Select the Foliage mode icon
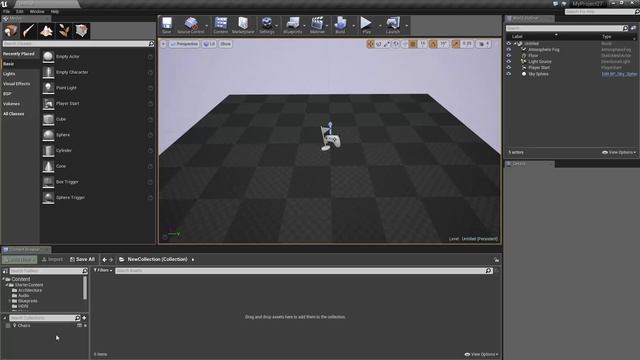640x360 pixels. 64,31
